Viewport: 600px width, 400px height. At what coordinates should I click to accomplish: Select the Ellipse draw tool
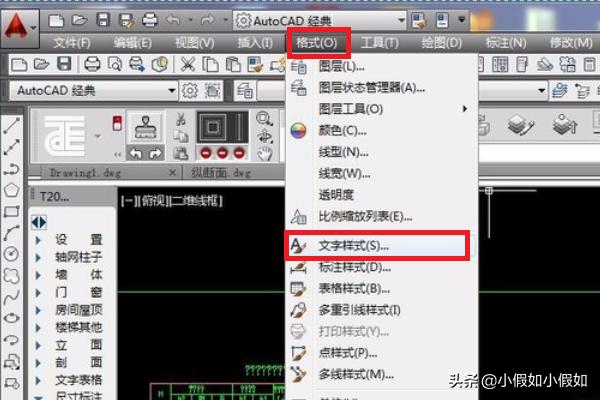(11, 318)
